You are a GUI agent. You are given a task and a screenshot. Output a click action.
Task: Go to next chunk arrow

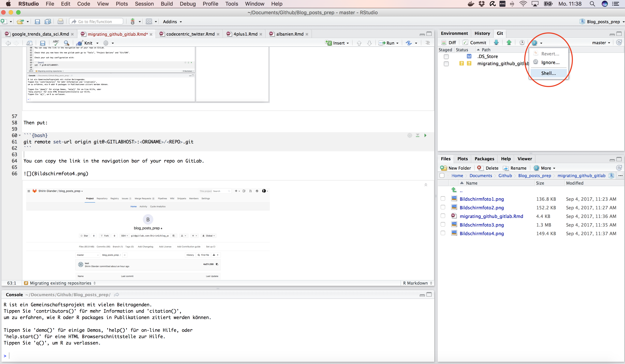point(369,43)
